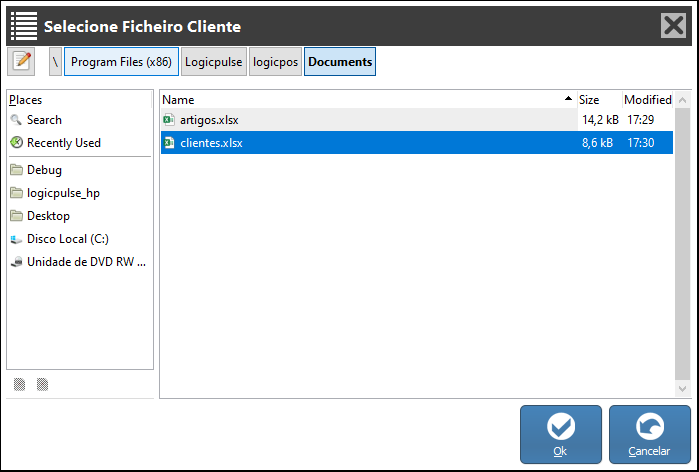Open Search in Places sidebar
The height and width of the screenshot is (472, 699).
(x=44, y=120)
